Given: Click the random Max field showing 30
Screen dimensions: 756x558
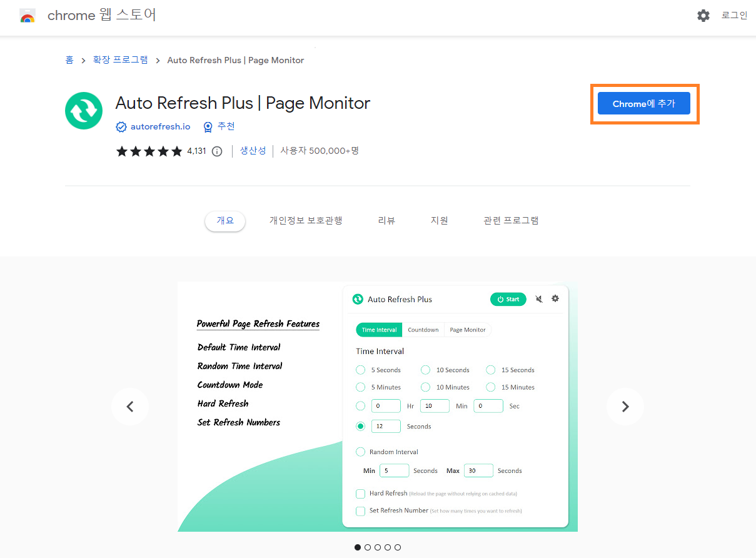Looking at the screenshot, I should tap(478, 470).
